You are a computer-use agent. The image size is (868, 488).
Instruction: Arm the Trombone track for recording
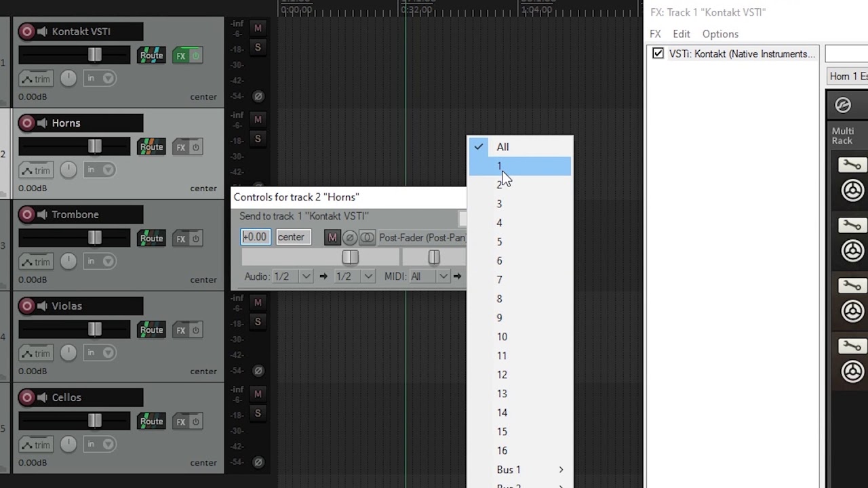[27, 214]
